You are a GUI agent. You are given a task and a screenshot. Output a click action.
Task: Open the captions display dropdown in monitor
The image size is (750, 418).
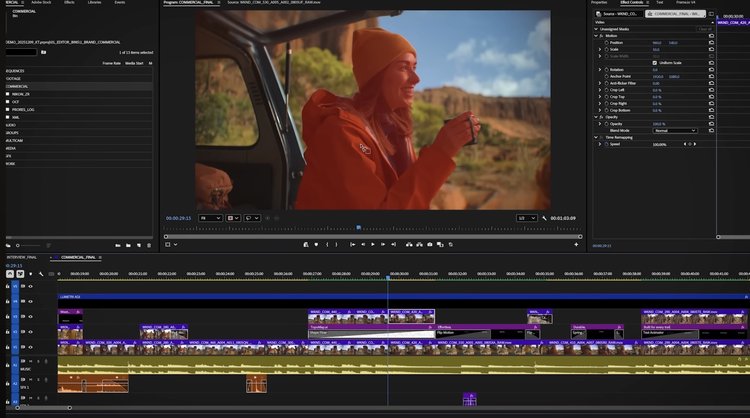click(252, 218)
